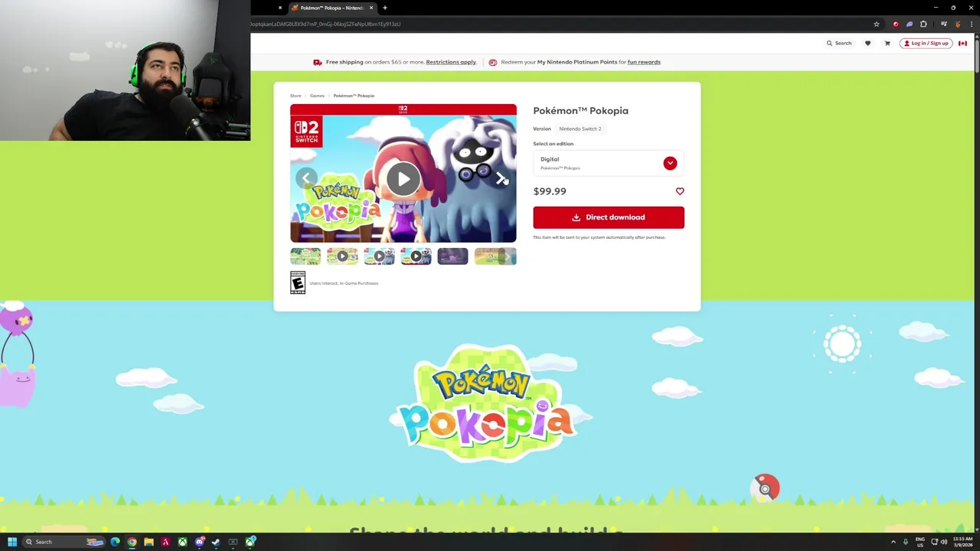Viewport: 980px width, 551px height.
Task: Click Log in / Sign up button
Action: (x=926, y=43)
